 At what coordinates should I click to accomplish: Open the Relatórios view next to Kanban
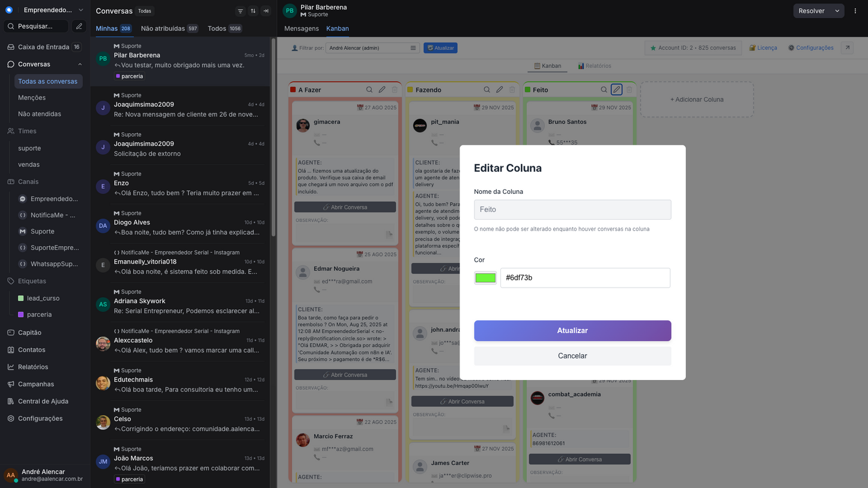pyautogui.click(x=594, y=65)
